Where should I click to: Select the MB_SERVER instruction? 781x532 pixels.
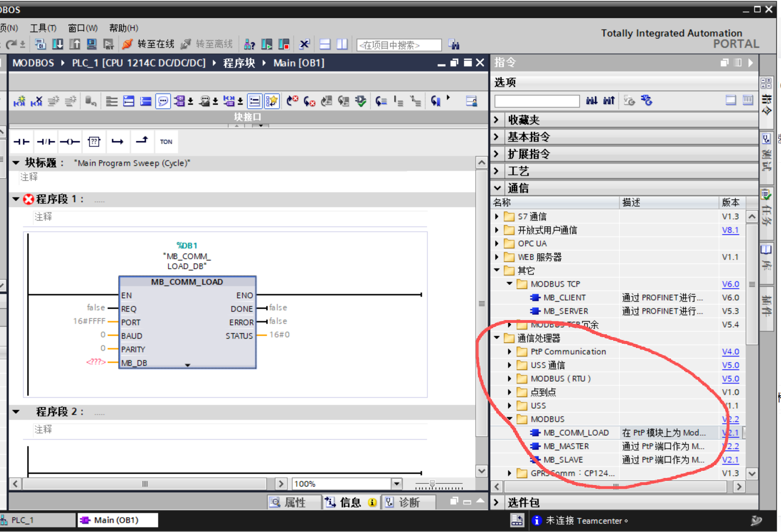(566, 311)
